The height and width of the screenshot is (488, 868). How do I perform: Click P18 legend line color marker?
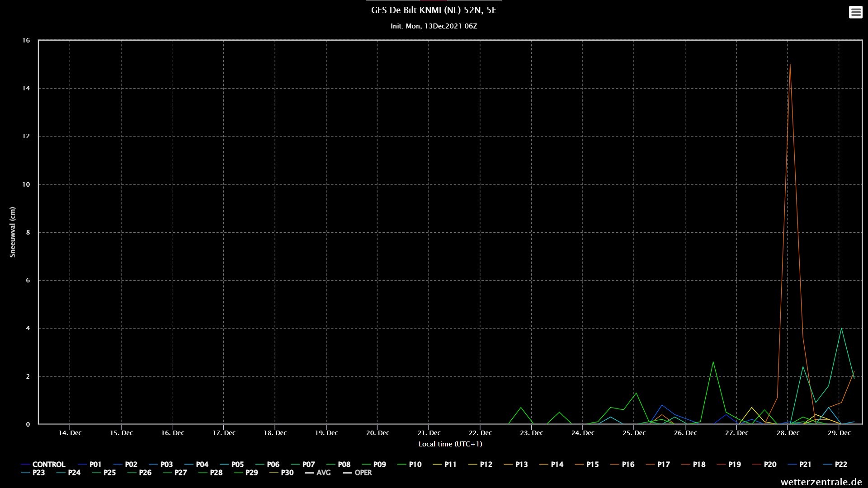(686, 465)
